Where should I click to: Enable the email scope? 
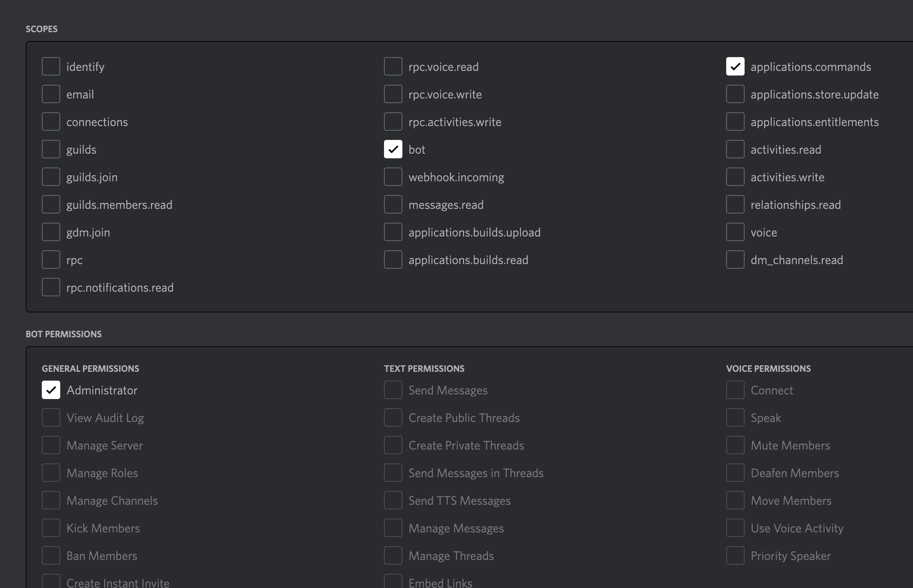(51, 94)
